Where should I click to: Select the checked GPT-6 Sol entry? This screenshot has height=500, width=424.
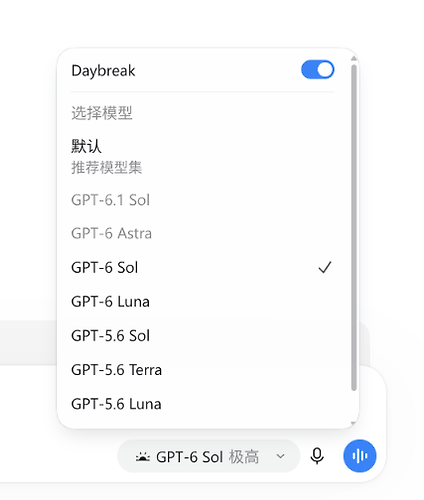click(203, 268)
